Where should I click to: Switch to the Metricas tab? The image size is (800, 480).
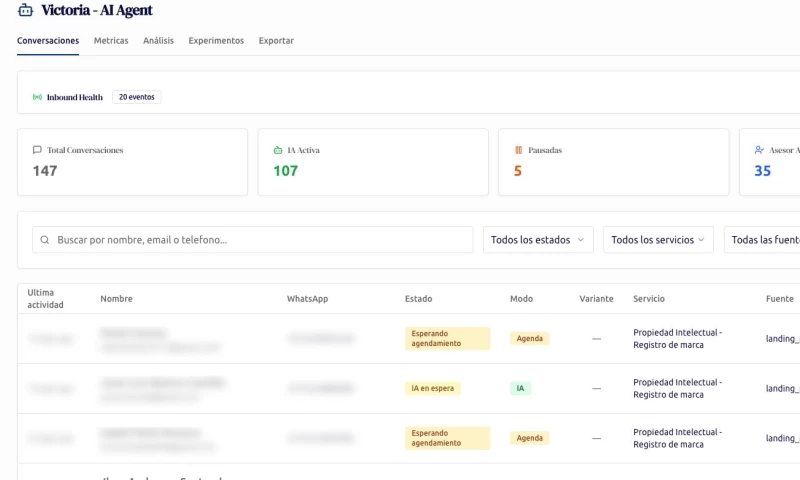point(111,40)
